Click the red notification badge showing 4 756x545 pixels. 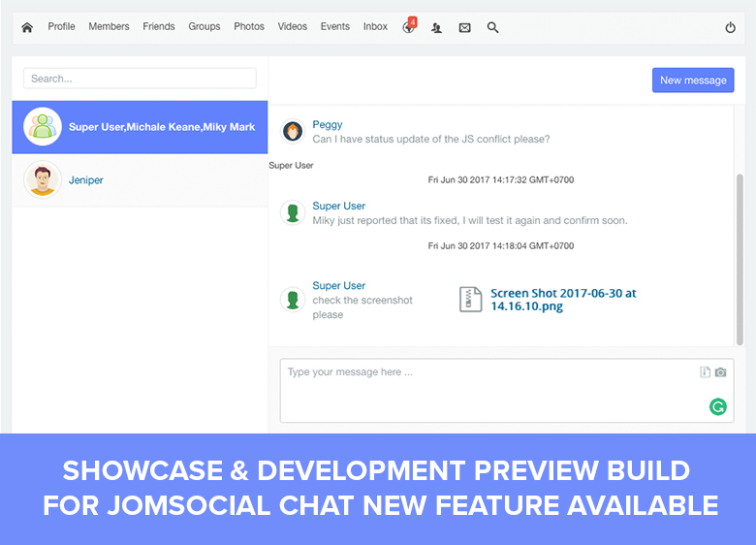[x=412, y=21]
